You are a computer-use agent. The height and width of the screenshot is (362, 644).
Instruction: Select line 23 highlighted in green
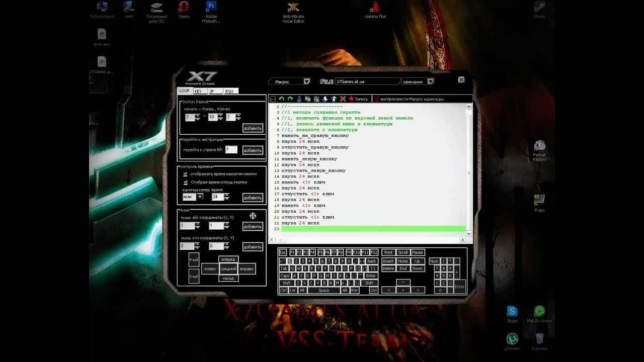click(373, 229)
